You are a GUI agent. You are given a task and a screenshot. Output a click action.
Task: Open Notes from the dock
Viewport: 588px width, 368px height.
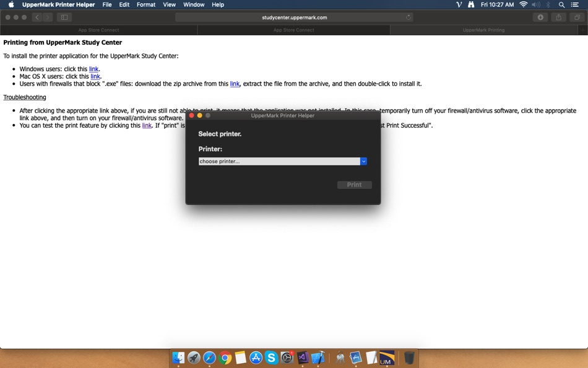click(240, 357)
